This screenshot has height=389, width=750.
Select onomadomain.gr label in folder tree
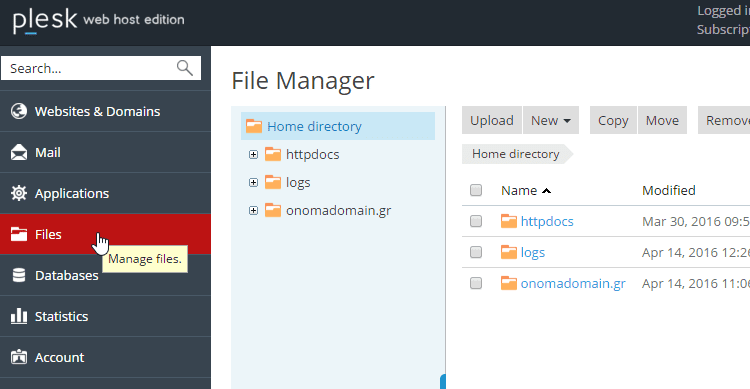[x=339, y=211]
